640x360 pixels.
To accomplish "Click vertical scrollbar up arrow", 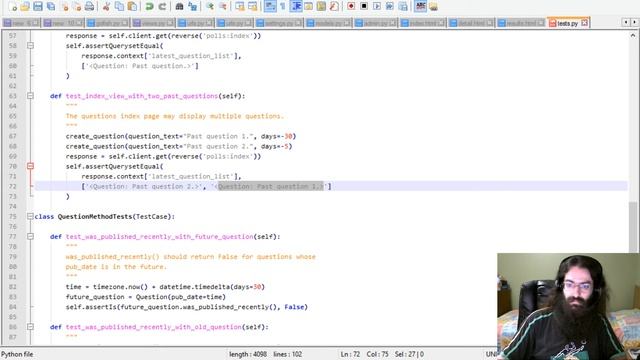I will coord(633,36).
